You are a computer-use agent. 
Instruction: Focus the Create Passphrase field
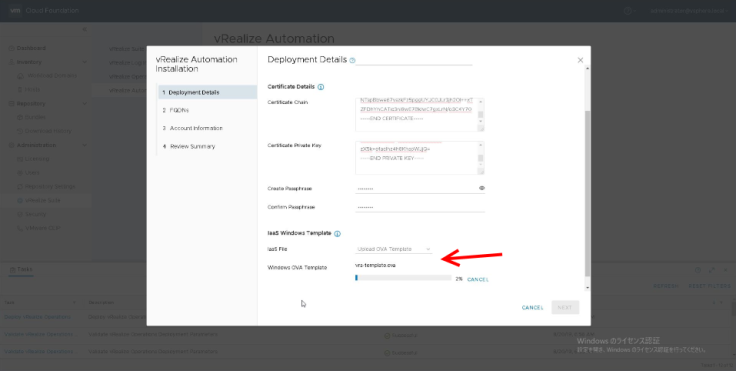(x=416, y=189)
